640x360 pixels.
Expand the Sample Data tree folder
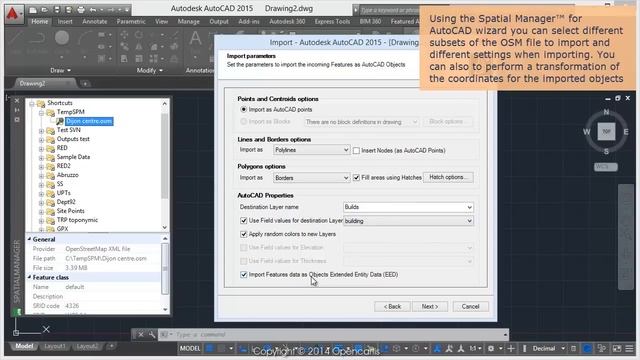41,158
